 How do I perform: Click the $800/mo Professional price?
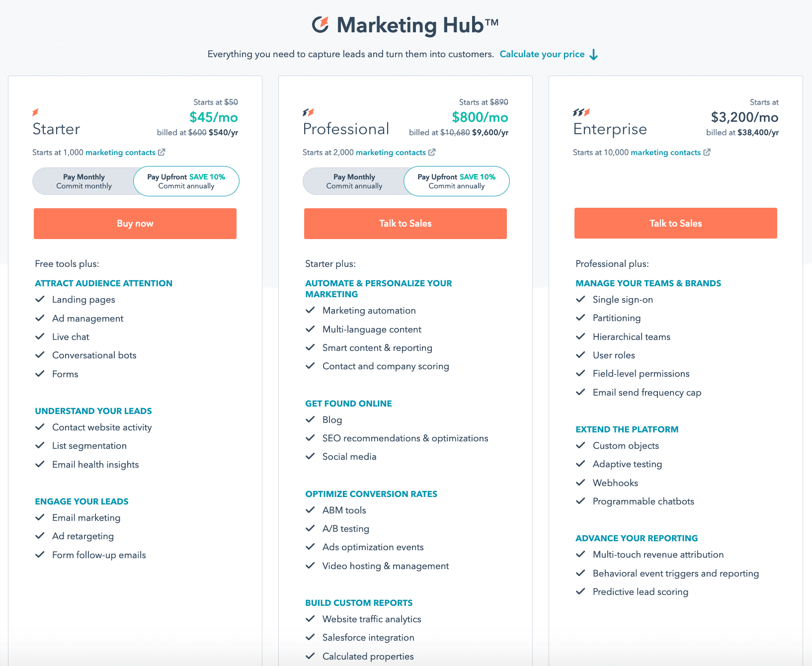[x=480, y=117]
